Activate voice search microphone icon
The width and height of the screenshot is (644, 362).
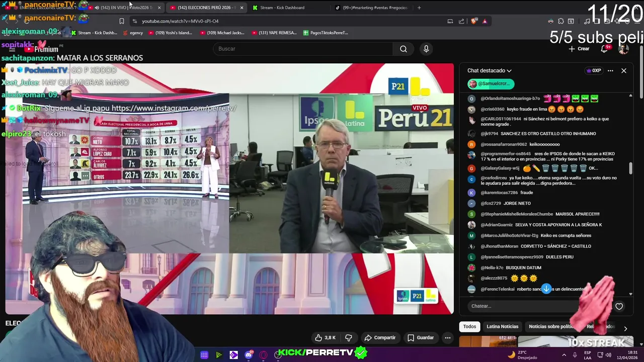(x=426, y=49)
